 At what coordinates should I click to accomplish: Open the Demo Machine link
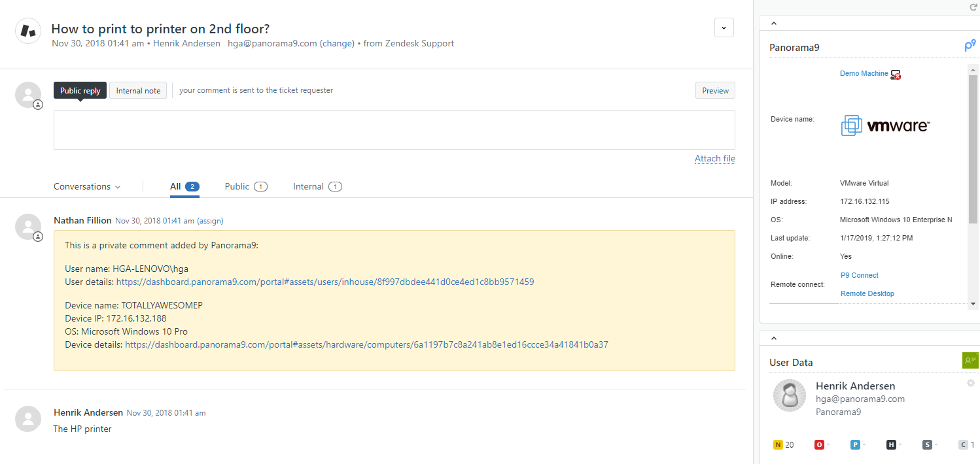coord(864,73)
